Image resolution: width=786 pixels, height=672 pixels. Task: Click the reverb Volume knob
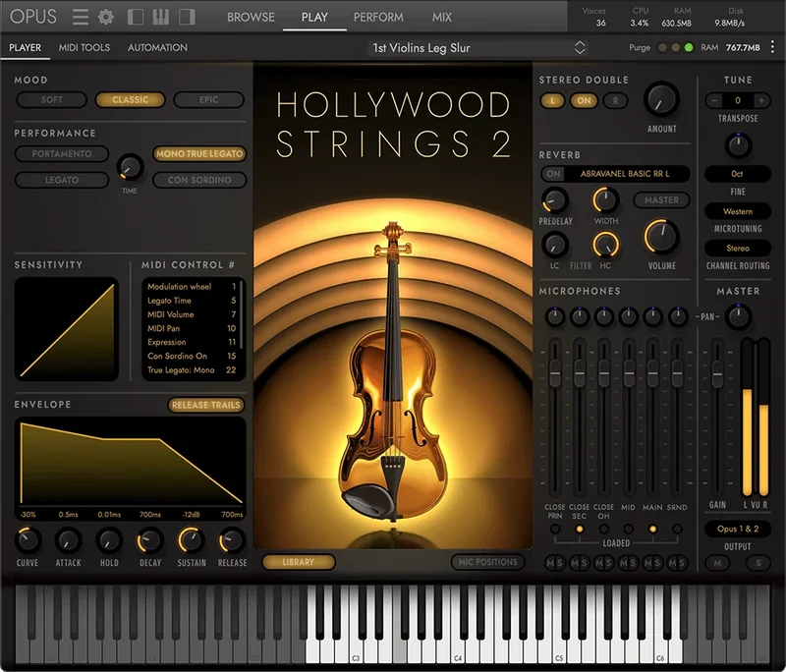point(661,236)
